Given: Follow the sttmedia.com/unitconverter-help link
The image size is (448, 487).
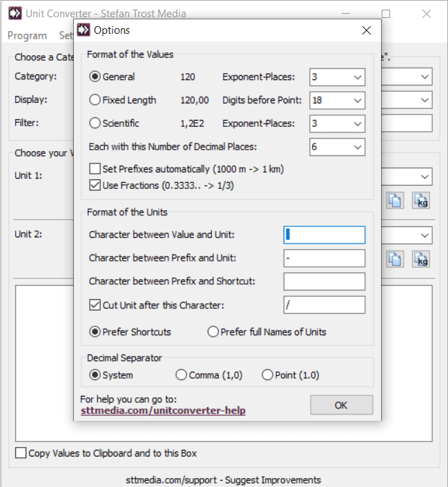Looking at the screenshot, I should click(163, 410).
